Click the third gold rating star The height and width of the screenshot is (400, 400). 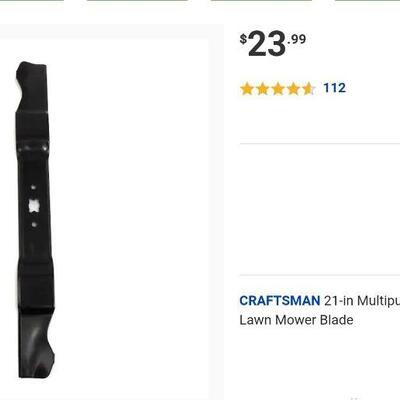(x=278, y=89)
